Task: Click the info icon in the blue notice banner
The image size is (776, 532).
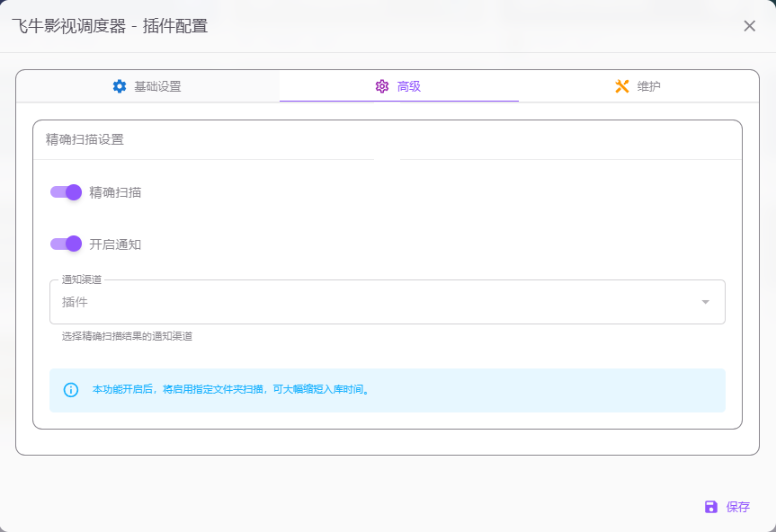Action: (71, 391)
